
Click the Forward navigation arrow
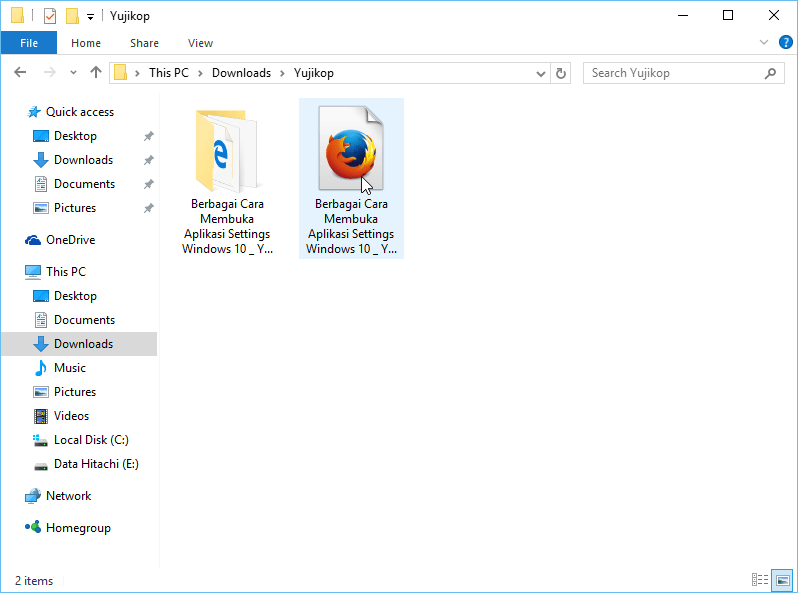pos(49,73)
